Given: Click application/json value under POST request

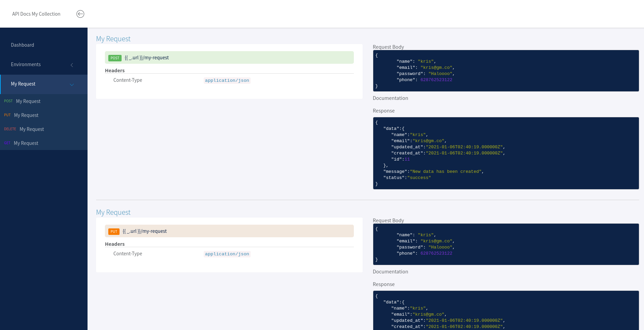Looking at the screenshot, I should pyautogui.click(x=227, y=80).
